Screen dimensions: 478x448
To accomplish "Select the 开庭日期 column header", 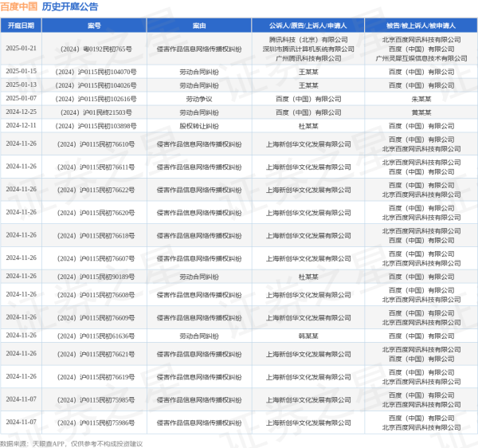I will tap(21, 26).
